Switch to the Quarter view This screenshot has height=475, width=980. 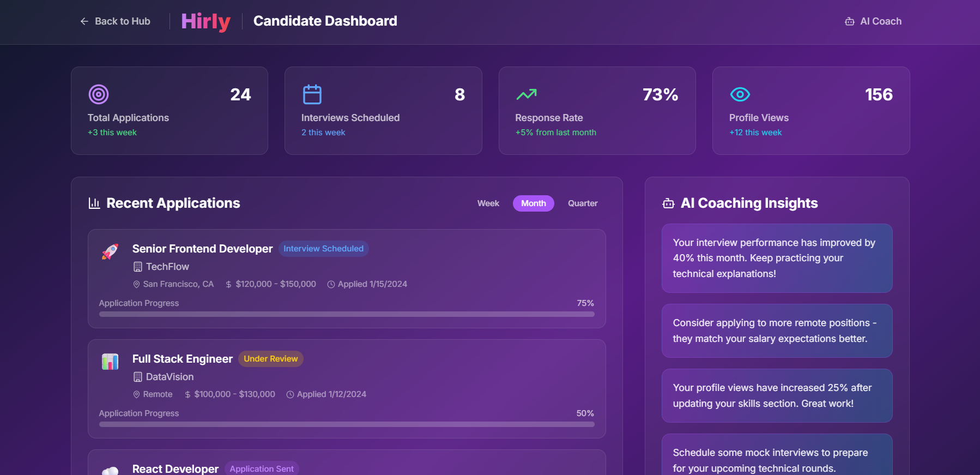click(x=583, y=203)
